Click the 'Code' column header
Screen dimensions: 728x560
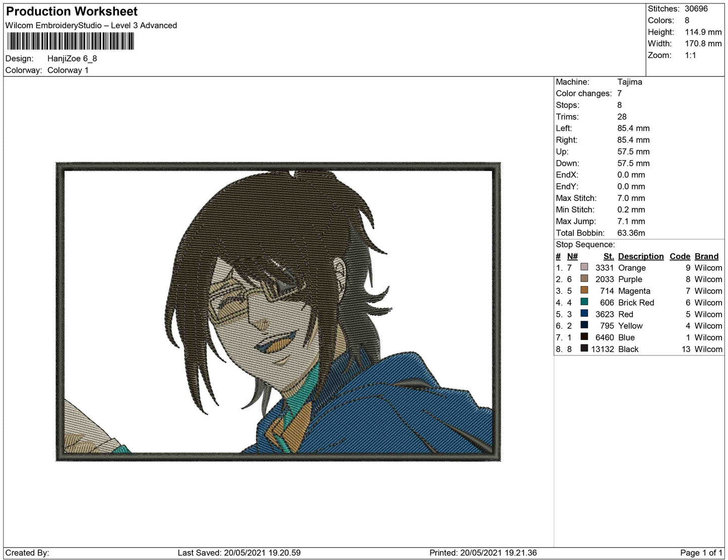tap(680, 256)
